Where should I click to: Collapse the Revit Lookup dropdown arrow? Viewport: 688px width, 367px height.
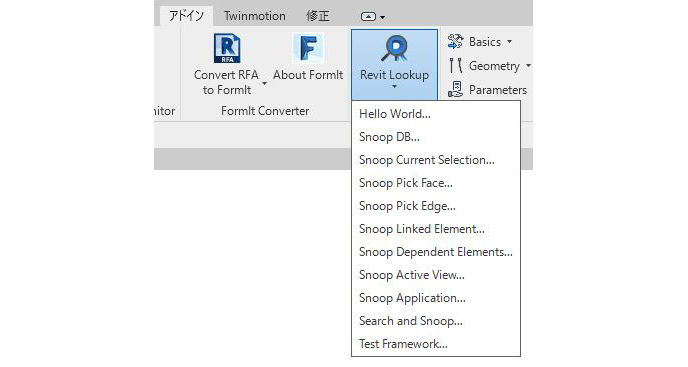click(394, 86)
